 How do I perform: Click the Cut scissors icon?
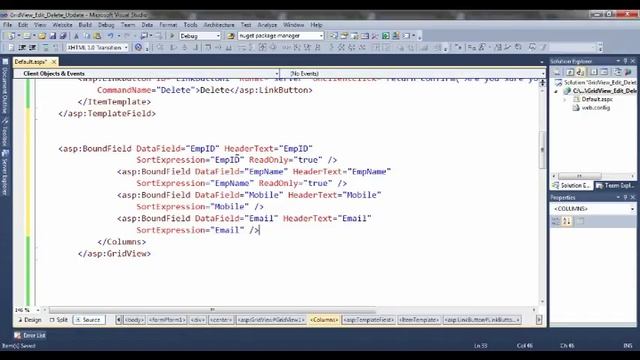76,36
